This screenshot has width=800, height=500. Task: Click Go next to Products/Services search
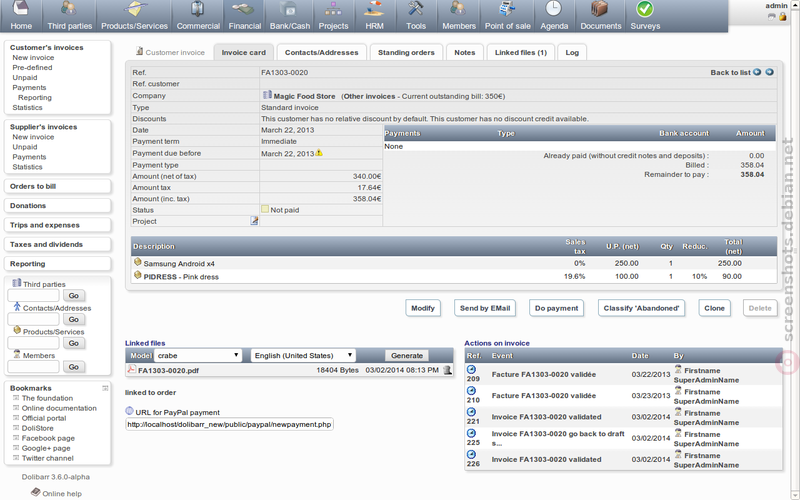(73, 343)
